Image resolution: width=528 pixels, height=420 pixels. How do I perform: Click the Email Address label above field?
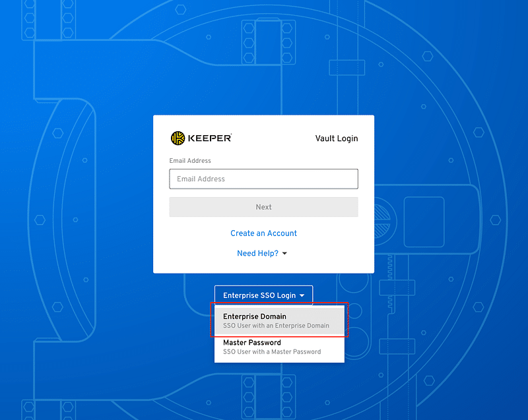pos(190,161)
